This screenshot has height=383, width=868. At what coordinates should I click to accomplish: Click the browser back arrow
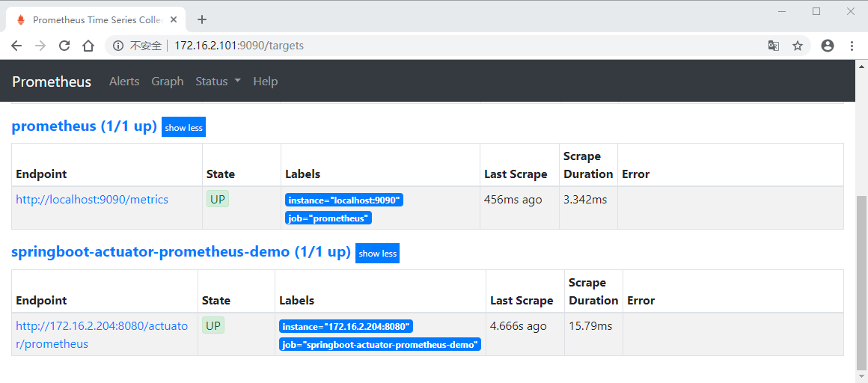(16, 46)
